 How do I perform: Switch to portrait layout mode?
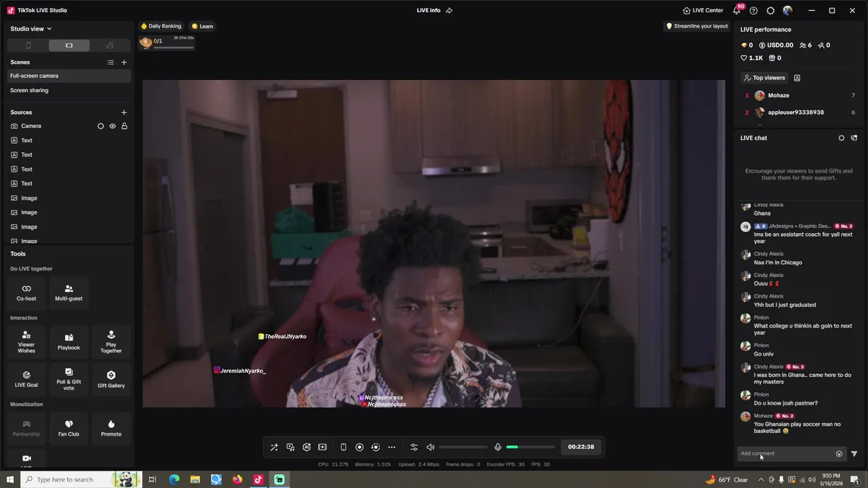28,45
